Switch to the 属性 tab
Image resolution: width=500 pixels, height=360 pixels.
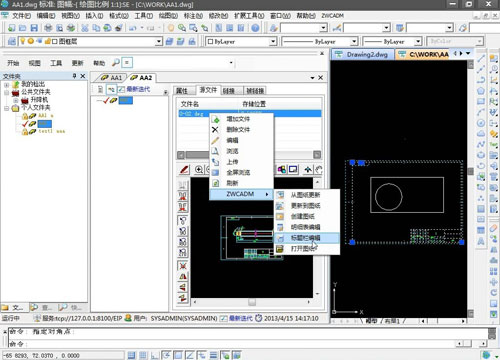(182, 91)
